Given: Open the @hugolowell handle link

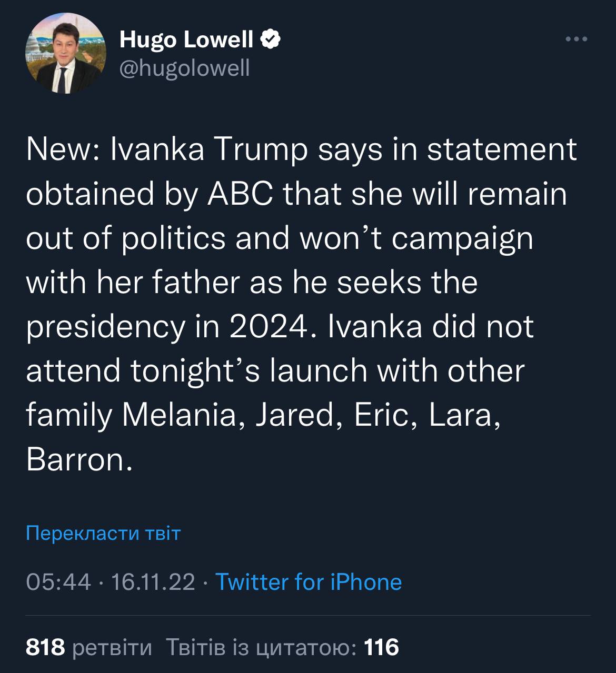Looking at the screenshot, I should (x=185, y=68).
